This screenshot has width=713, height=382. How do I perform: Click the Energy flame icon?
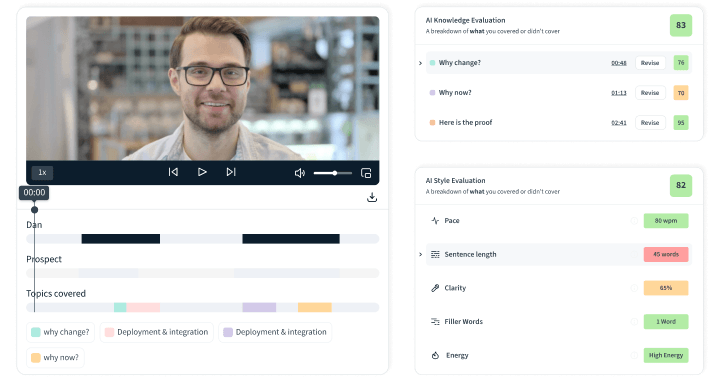point(435,356)
